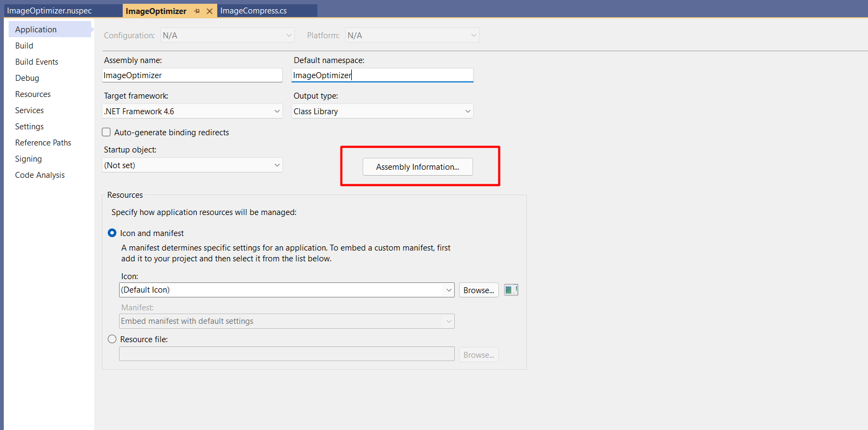
Task: Open the Reference Paths page
Action: coord(43,143)
